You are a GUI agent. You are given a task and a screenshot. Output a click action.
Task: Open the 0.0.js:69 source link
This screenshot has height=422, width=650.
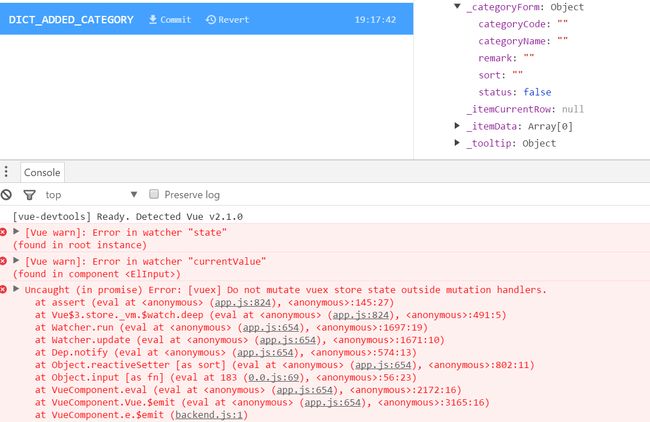[274, 377]
